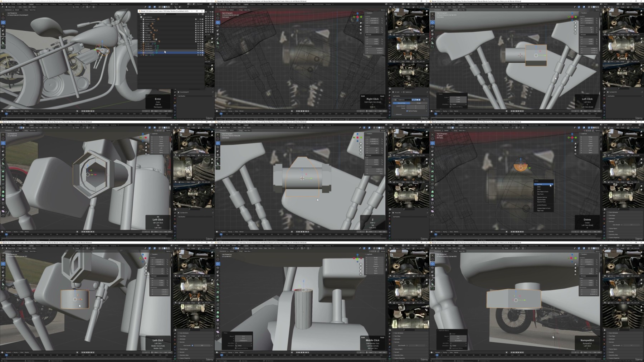Open the Object Mode dropdown in the whole-motorcycle frame

11,7
